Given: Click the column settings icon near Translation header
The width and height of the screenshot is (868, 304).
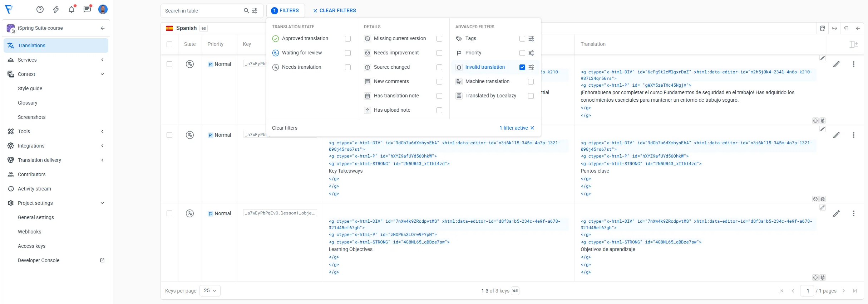Looking at the screenshot, I should 854,44.
